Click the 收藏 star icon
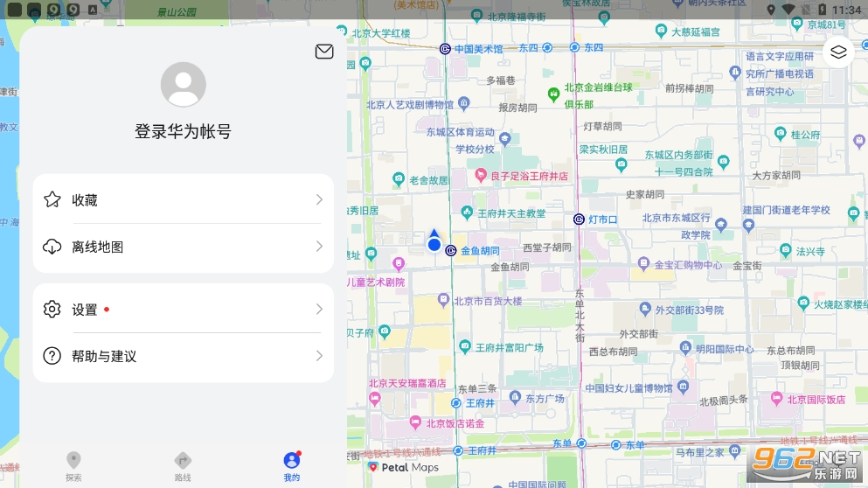Screen dimensions: 868x488 (52, 199)
